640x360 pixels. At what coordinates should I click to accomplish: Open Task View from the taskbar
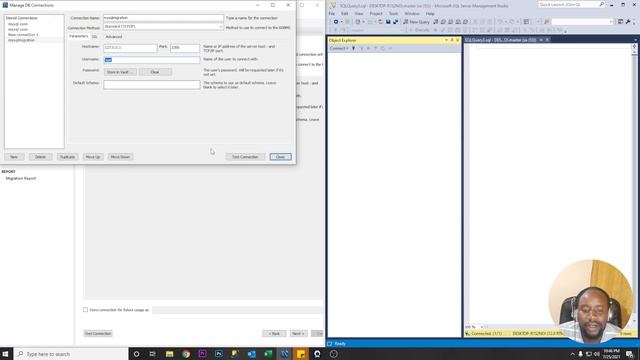coord(152,354)
